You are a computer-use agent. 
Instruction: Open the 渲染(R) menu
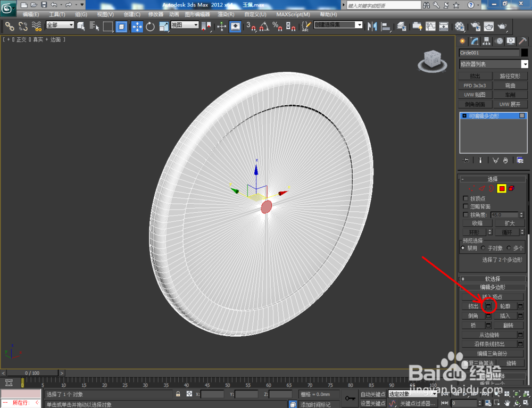click(226, 14)
